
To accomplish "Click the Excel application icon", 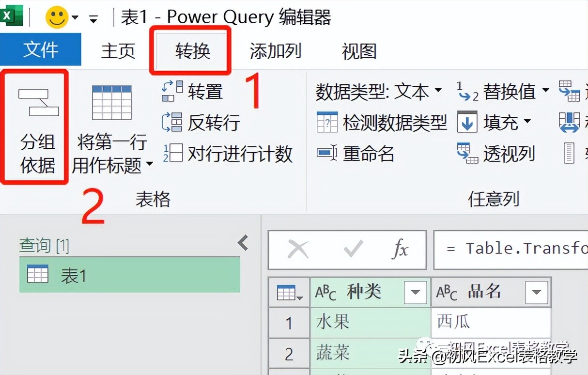I will [x=11, y=16].
